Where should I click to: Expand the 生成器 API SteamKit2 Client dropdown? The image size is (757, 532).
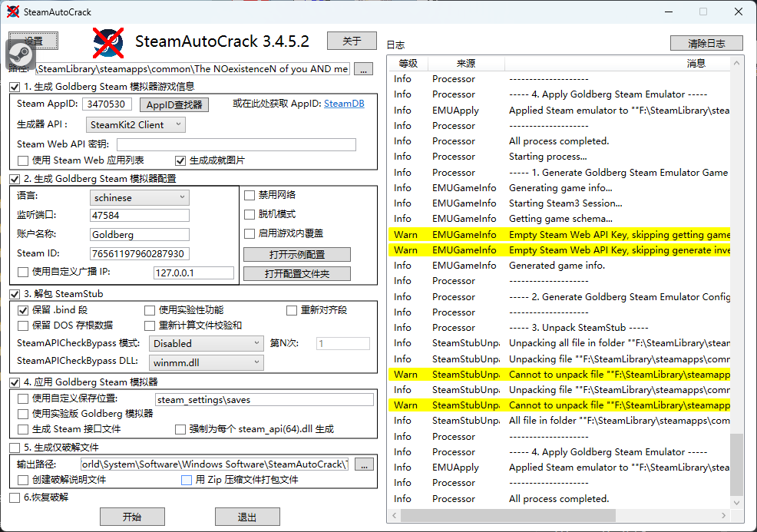tap(136, 124)
